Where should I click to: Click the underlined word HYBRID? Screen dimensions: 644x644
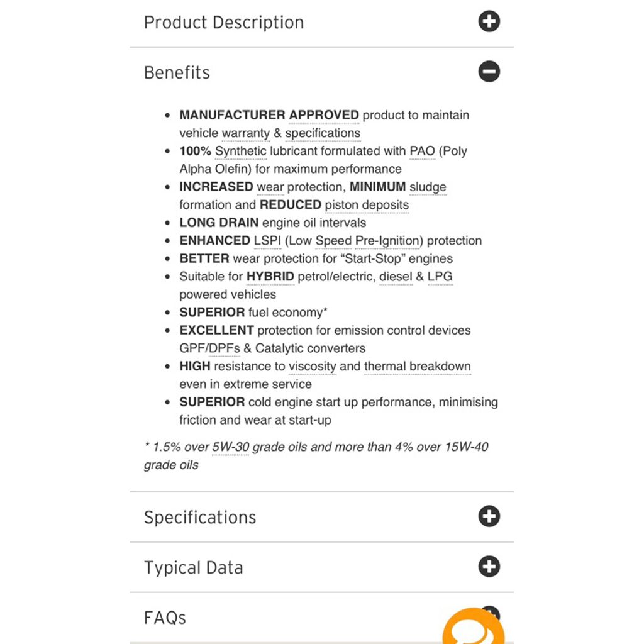click(270, 277)
